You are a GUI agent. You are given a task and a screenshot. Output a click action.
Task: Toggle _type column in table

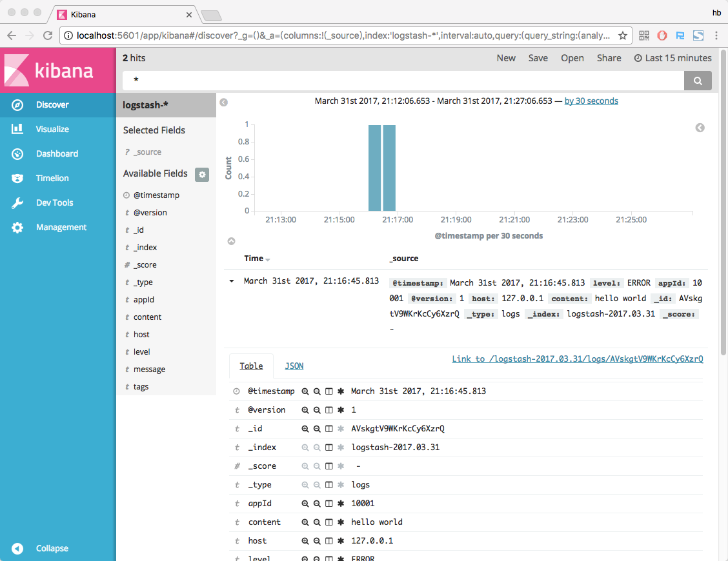(329, 485)
